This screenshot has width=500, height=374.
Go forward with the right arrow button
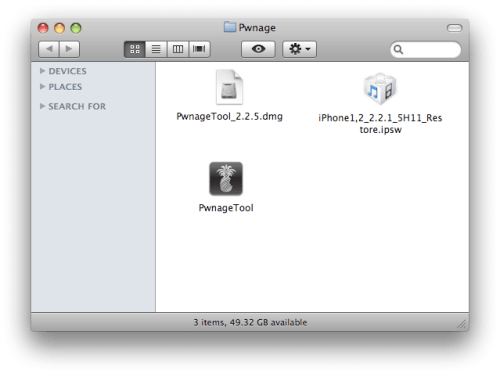[x=69, y=49]
